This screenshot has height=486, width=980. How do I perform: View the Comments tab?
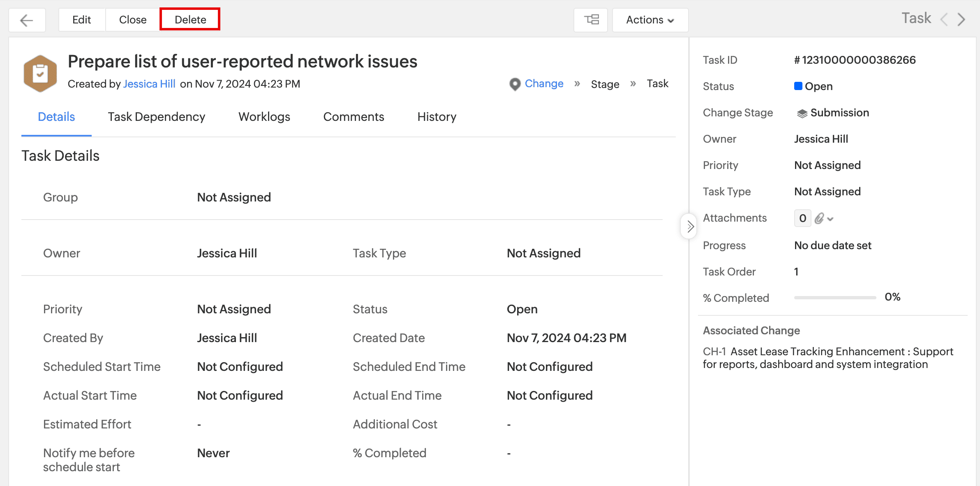click(x=354, y=117)
